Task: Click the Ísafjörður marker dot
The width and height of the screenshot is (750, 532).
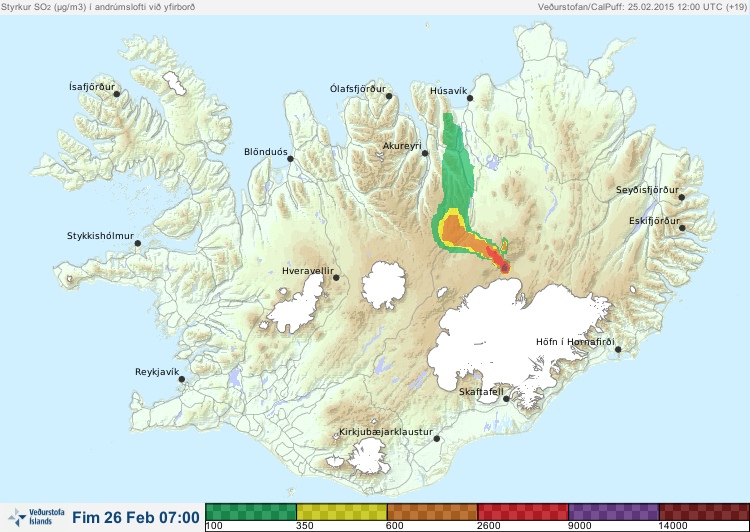Action: point(116,94)
